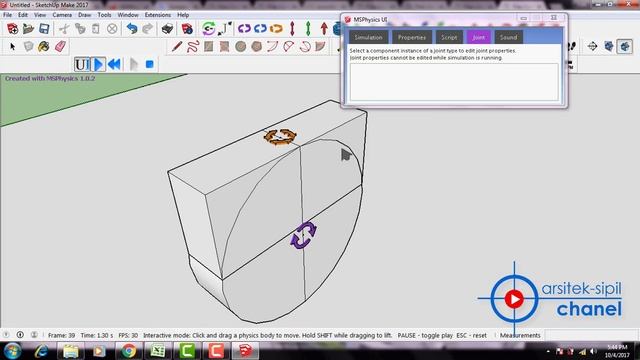The width and height of the screenshot is (640, 360).
Task: Switch to Properties tab in MSPhysics UI
Action: [x=411, y=37]
